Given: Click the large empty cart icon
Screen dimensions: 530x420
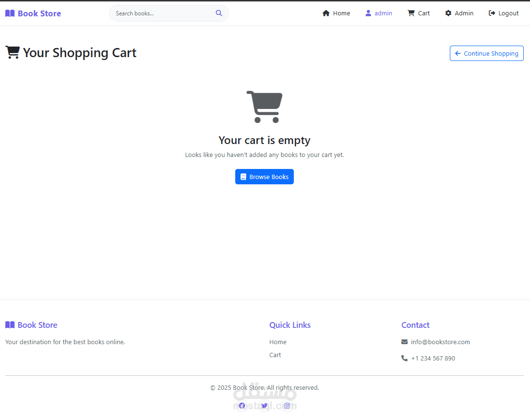Looking at the screenshot, I should [265, 107].
